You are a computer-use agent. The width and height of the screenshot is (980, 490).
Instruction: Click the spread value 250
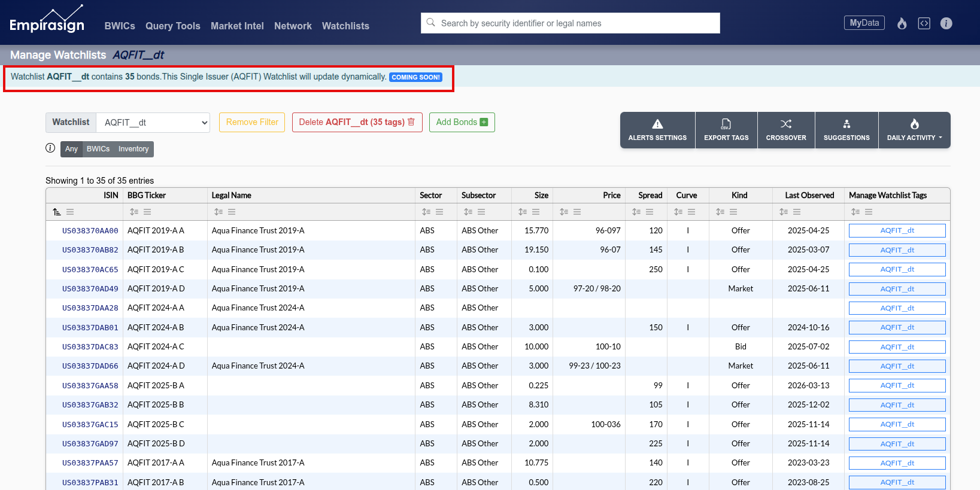[656, 270]
